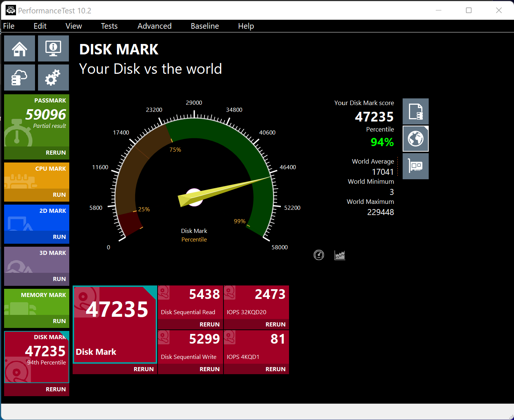Click the save results document icon
The image size is (514, 420).
415,111
